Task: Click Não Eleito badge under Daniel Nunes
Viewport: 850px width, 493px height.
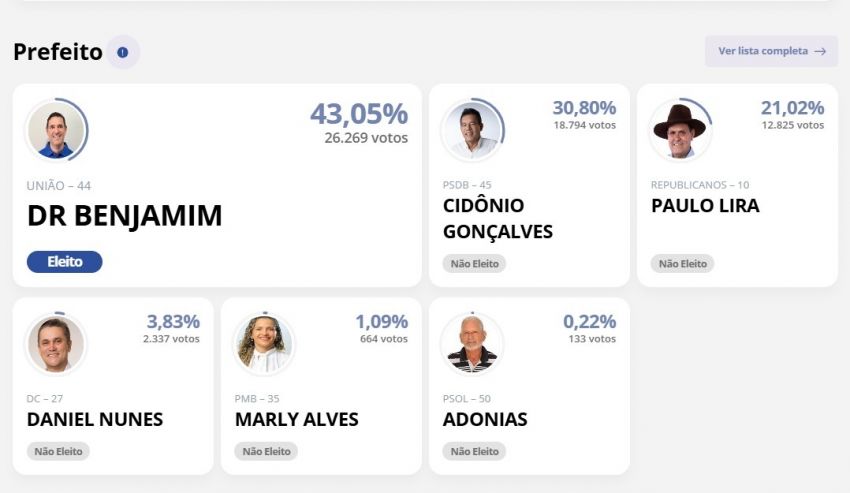Action: point(58,451)
